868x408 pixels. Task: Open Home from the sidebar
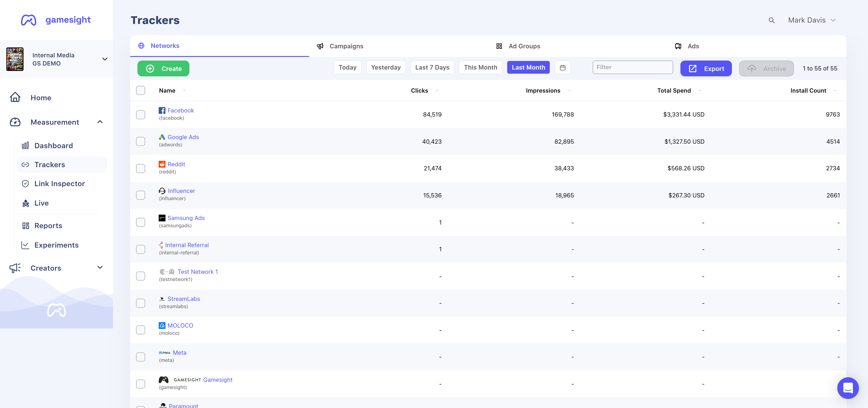(41, 98)
